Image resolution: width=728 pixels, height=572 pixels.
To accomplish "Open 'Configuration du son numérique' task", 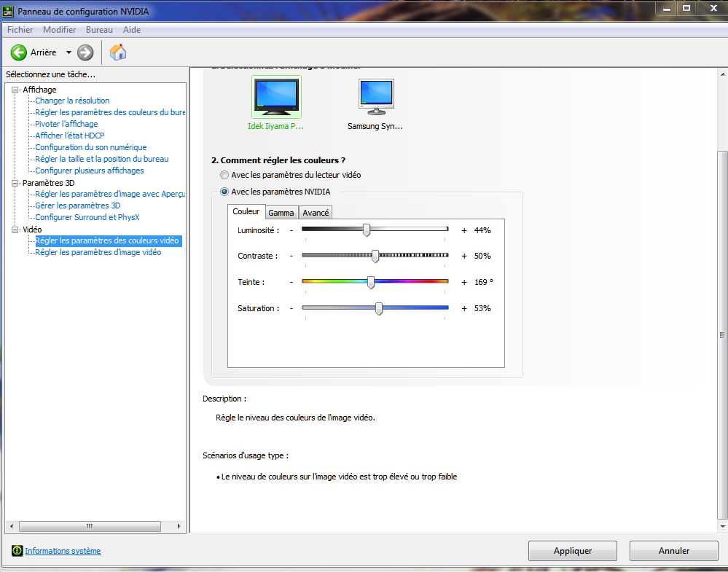I will pyautogui.click(x=91, y=147).
